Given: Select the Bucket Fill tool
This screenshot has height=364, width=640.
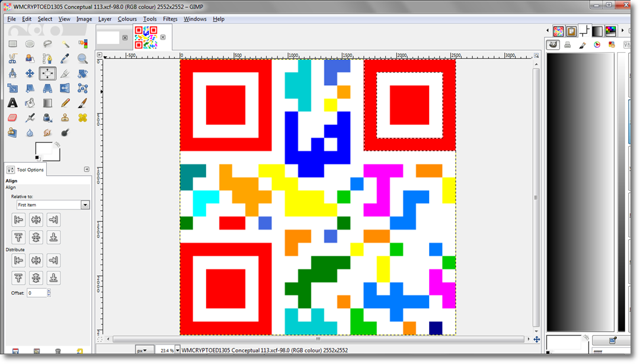Looking at the screenshot, I should click(30, 103).
